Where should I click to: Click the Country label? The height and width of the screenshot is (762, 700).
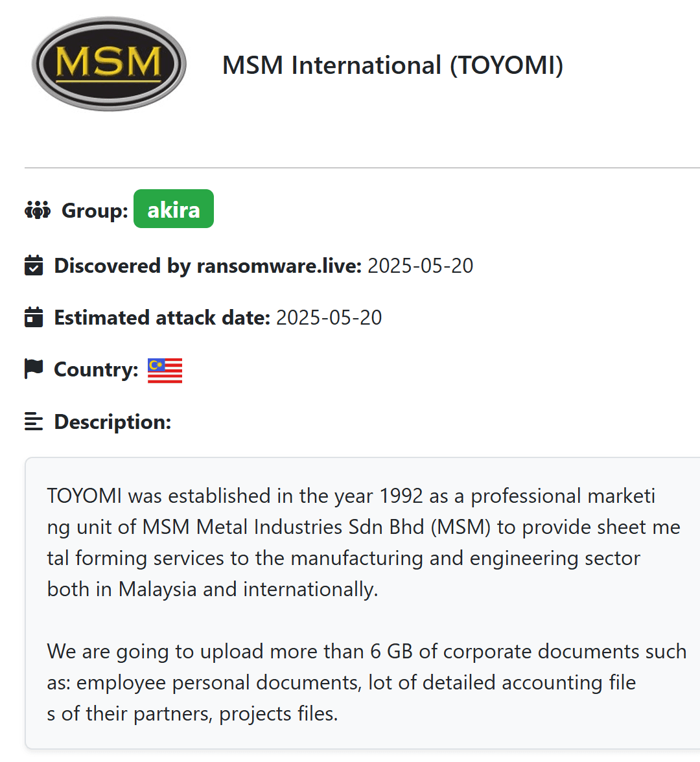(x=96, y=369)
